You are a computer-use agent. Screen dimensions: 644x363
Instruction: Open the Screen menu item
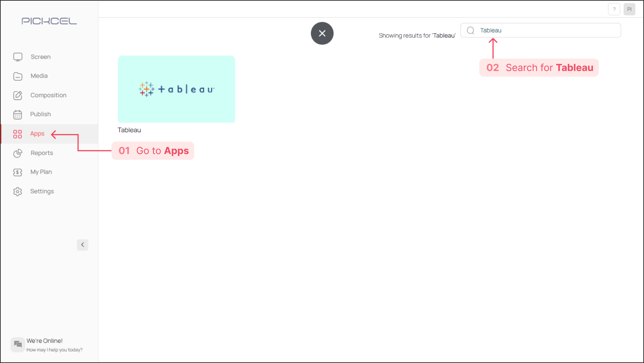click(41, 57)
